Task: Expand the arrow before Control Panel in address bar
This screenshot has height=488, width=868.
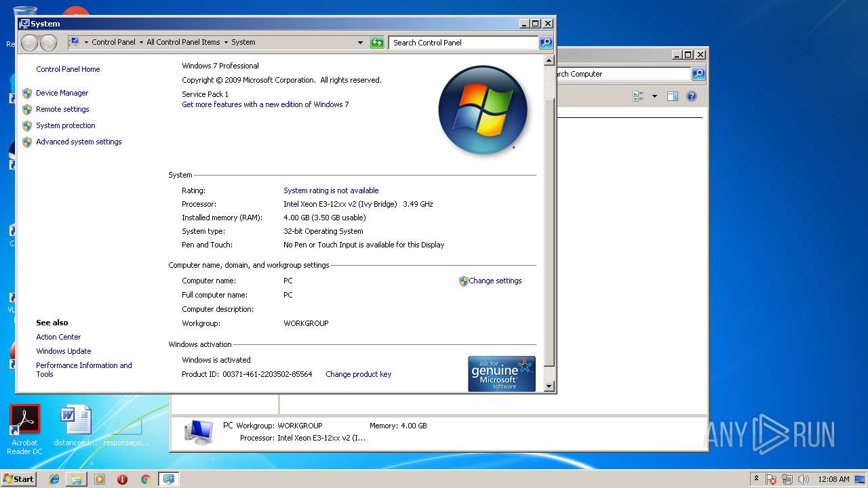Action: (x=86, y=42)
